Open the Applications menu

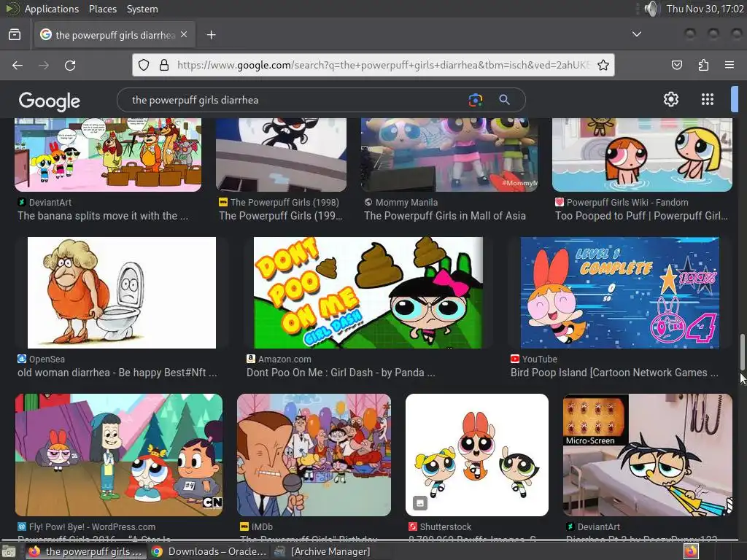tap(52, 9)
